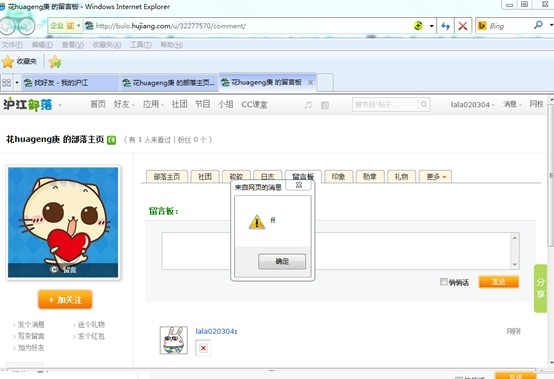
Task: Click the 发个消息 link
Action: (x=31, y=325)
